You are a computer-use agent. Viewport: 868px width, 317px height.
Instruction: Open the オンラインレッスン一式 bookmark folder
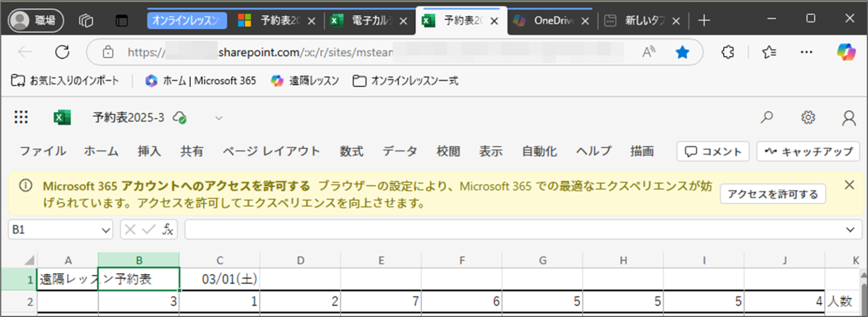(405, 81)
